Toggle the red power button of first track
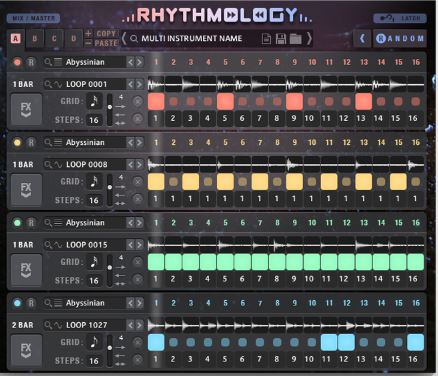Image resolution: width=438 pixels, height=376 pixels. tap(17, 62)
